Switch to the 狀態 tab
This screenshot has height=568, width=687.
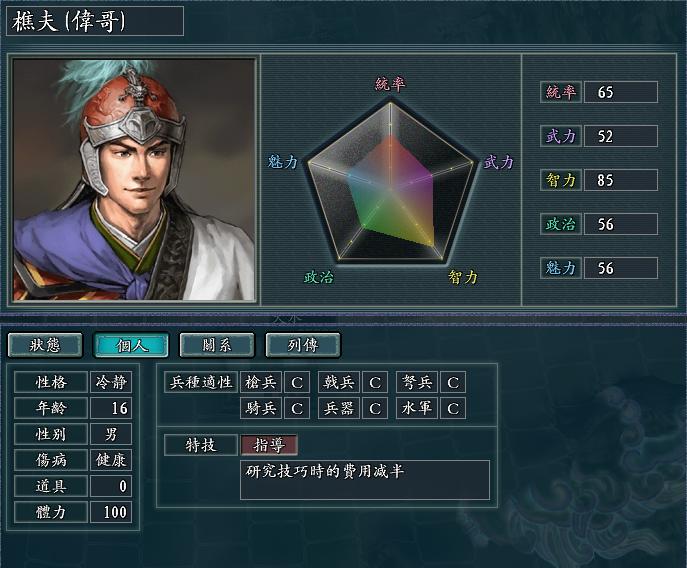[x=45, y=345]
